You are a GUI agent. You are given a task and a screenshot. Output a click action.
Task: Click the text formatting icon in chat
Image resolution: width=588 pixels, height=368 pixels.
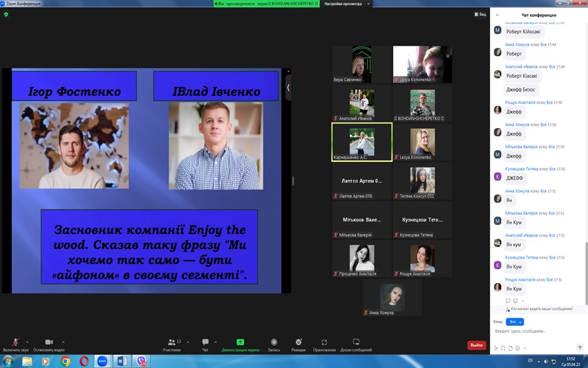[496, 348]
